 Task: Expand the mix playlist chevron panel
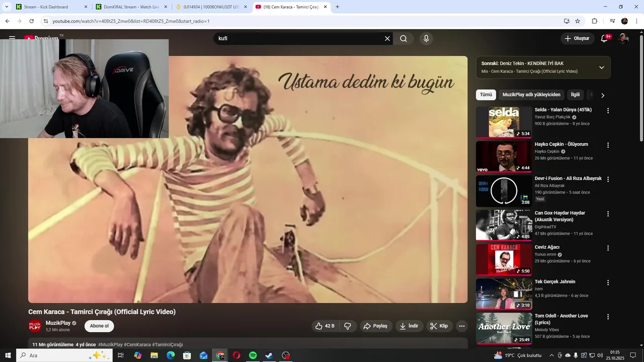coord(601,67)
